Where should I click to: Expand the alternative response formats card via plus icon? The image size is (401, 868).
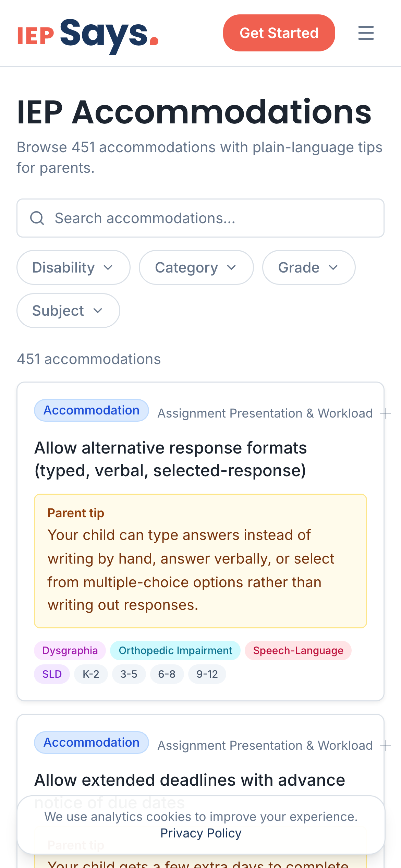(387, 413)
